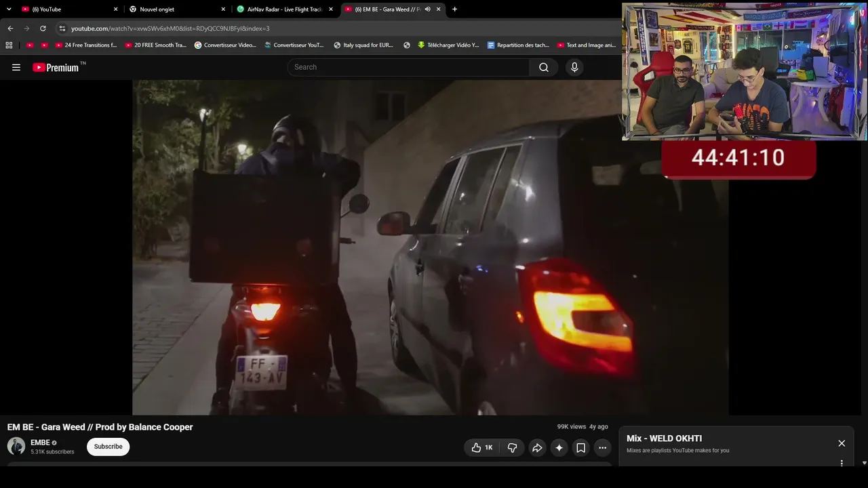The width and height of the screenshot is (868, 488).
Task: Open Italy squad for EURO bookmark
Action: coord(363,45)
